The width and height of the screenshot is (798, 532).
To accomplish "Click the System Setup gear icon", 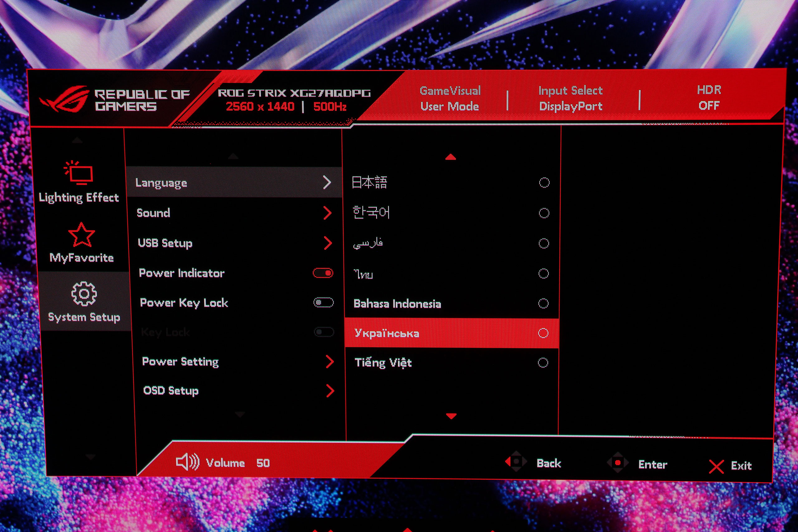I will pyautogui.click(x=84, y=294).
